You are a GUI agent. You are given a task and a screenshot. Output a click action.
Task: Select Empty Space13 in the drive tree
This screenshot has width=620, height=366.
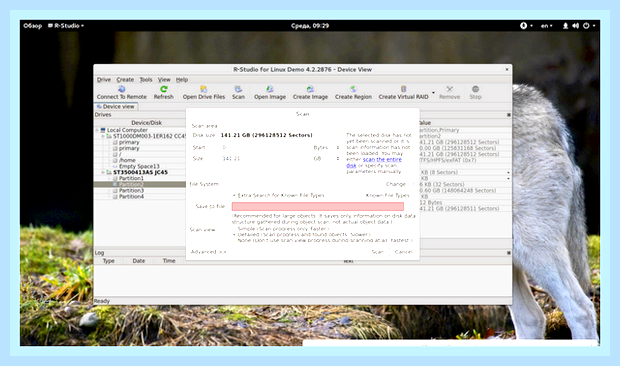coord(139,166)
